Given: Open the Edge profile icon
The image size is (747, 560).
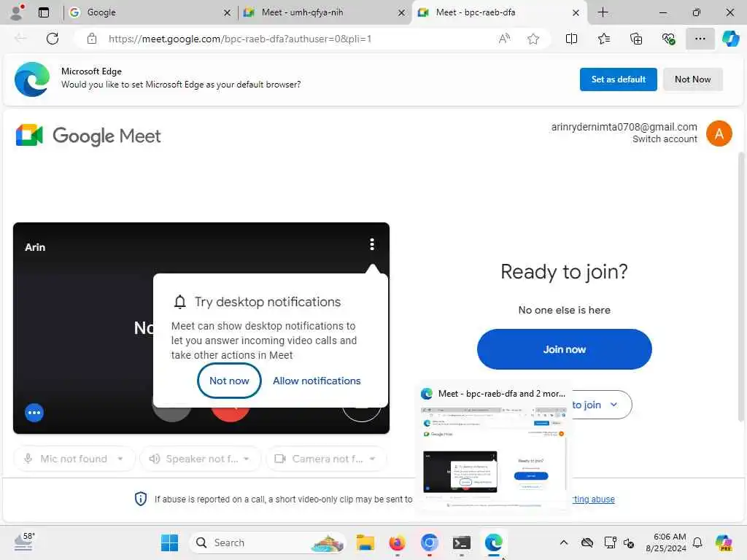Looking at the screenshot, I should click(17, 12).
